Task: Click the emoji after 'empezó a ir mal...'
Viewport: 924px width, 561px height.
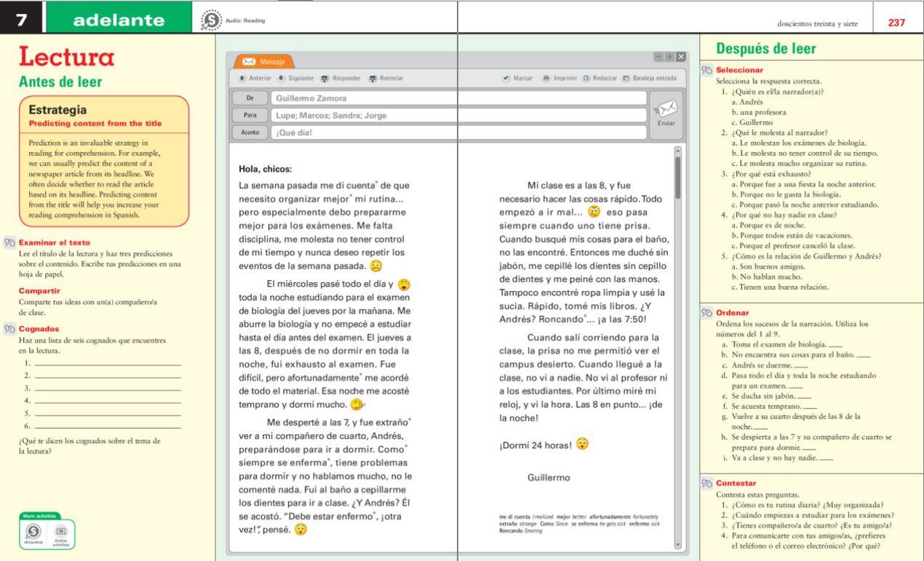Action: click(594, 212)
